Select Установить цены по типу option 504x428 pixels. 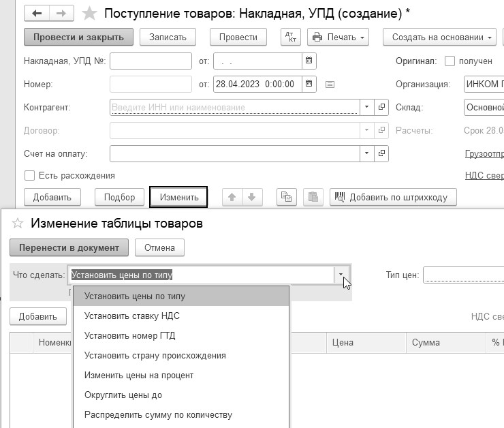point(181,296)
